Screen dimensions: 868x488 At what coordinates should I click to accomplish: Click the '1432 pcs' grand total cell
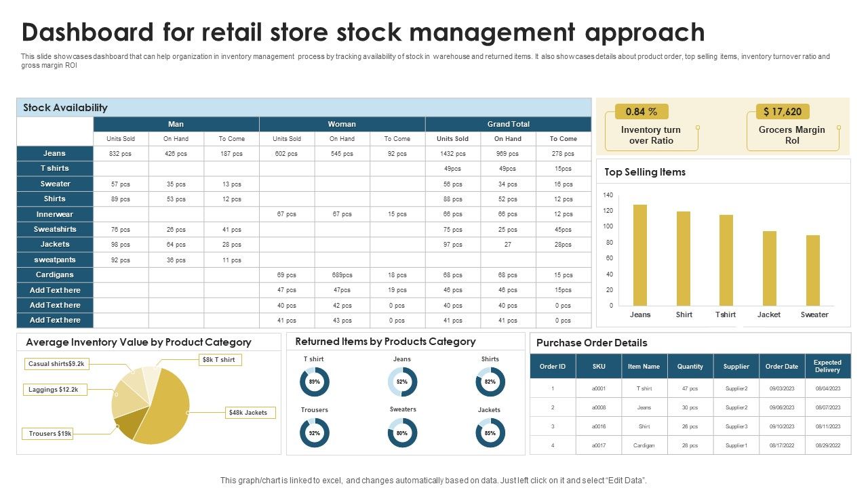(453, 154)
